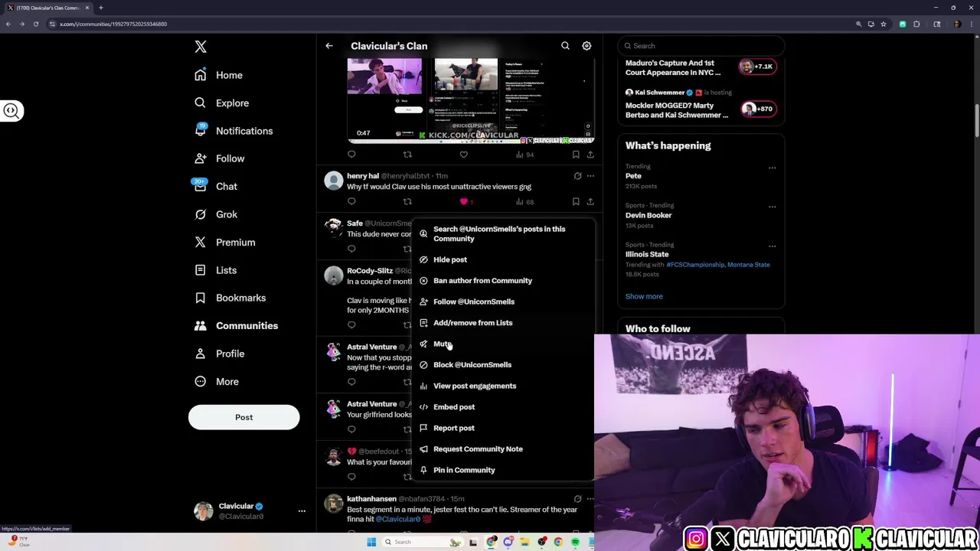The width and height of the screenshot is (980, 551).
Task: Open Grok in the sidebar
Action: 216,214
